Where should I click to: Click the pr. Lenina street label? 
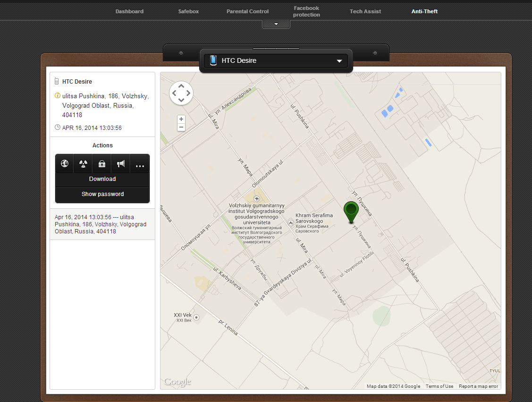coord(228,328)
